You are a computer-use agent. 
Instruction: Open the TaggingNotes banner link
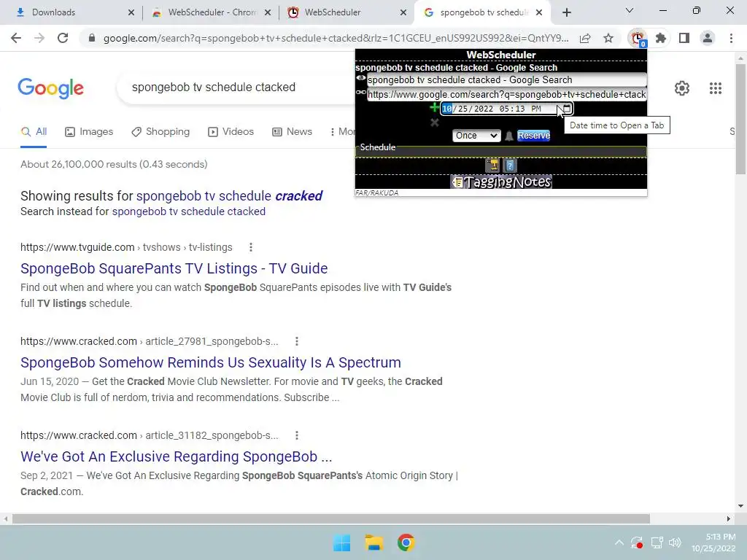coord(501,182)
